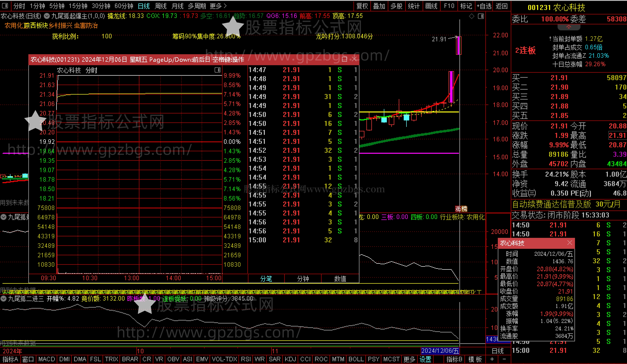Image resolution: width=627 pixels, height=364 pixels.
Task: Click the minus zoom-out button at bottom
Action: click(x=504, y=359)
